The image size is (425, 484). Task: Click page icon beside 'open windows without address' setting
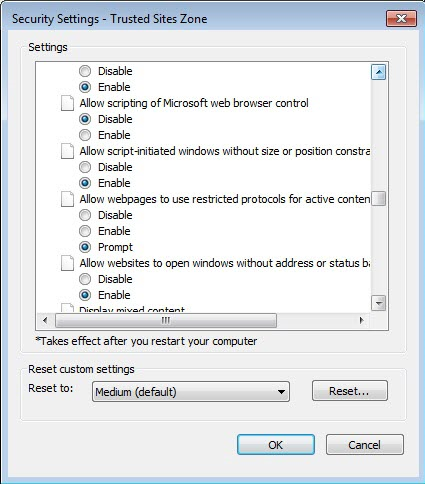(x=67, y=263)
